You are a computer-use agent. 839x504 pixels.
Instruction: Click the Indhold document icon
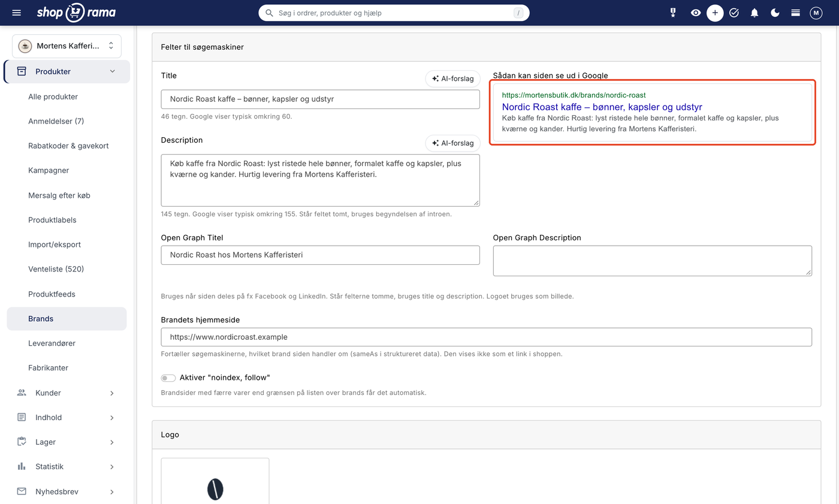22,417
